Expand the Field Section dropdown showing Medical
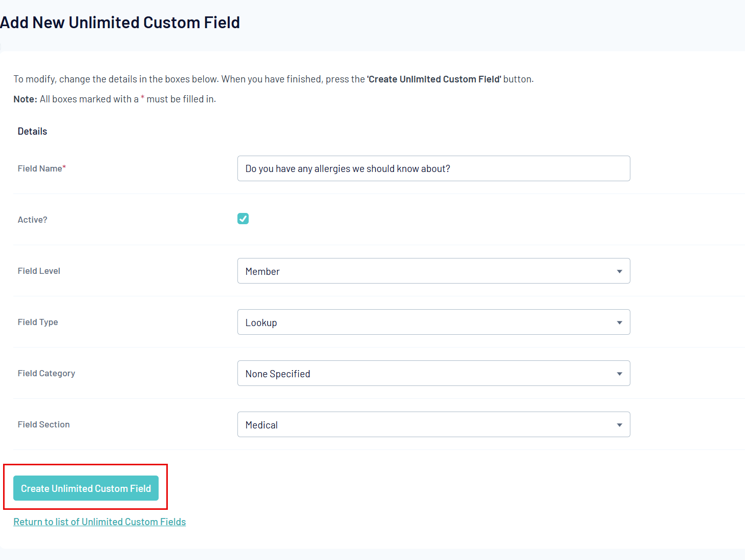 433,424
